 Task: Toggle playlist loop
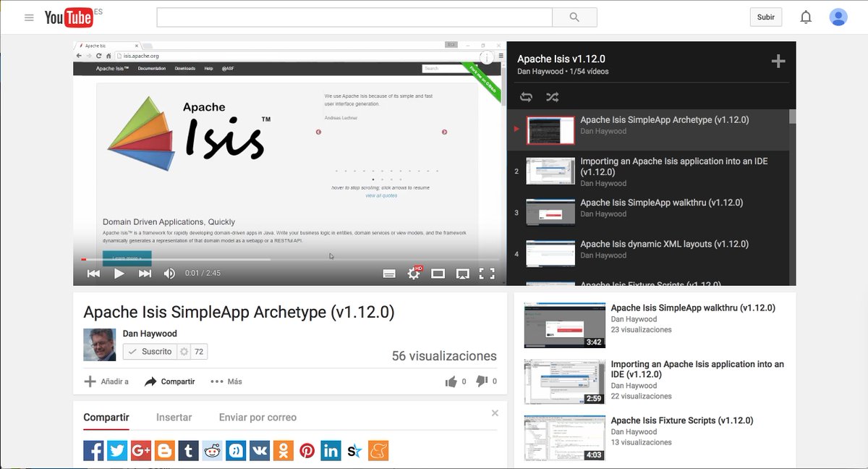coord(526,97)
